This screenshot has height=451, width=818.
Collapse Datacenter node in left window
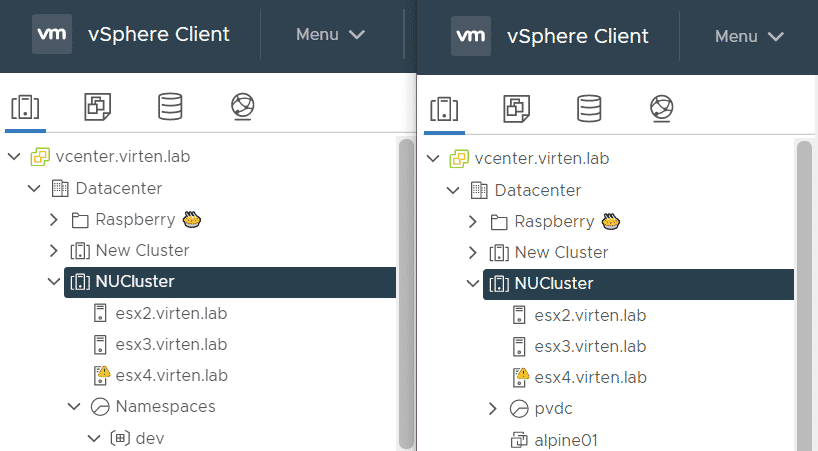point(34,188)
